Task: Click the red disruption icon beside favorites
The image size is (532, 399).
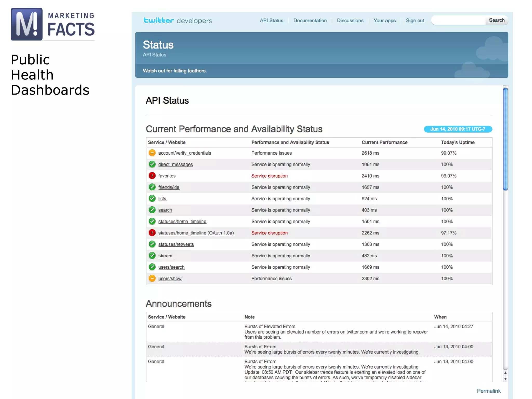Action: click(x=152, y=176)
